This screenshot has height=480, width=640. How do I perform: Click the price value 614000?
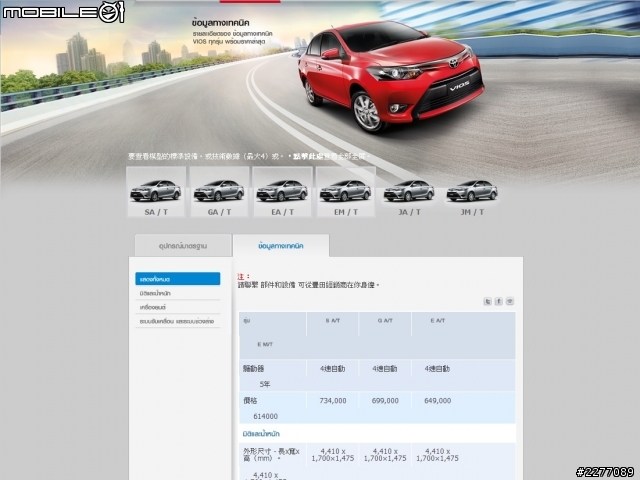(265, 416)
